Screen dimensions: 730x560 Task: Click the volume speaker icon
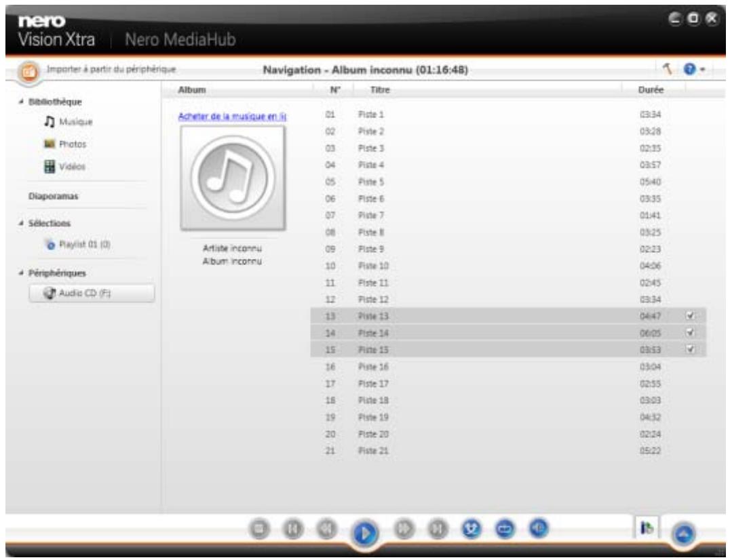tap(539, 528)
